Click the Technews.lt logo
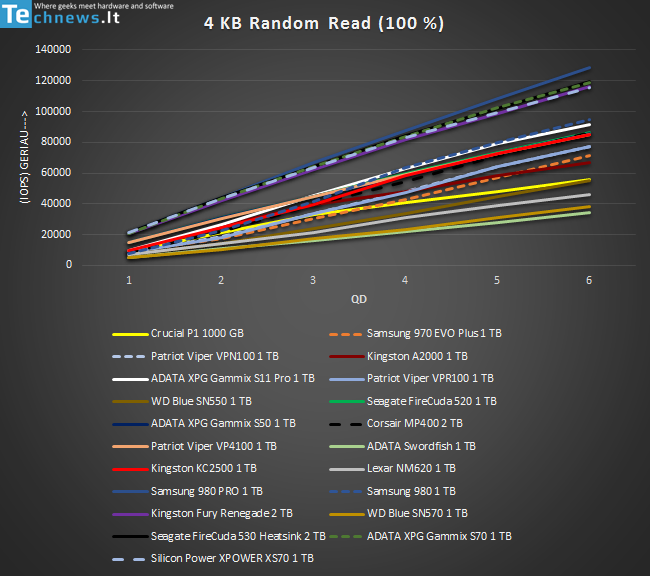The image size is (650, 576). 87,14
